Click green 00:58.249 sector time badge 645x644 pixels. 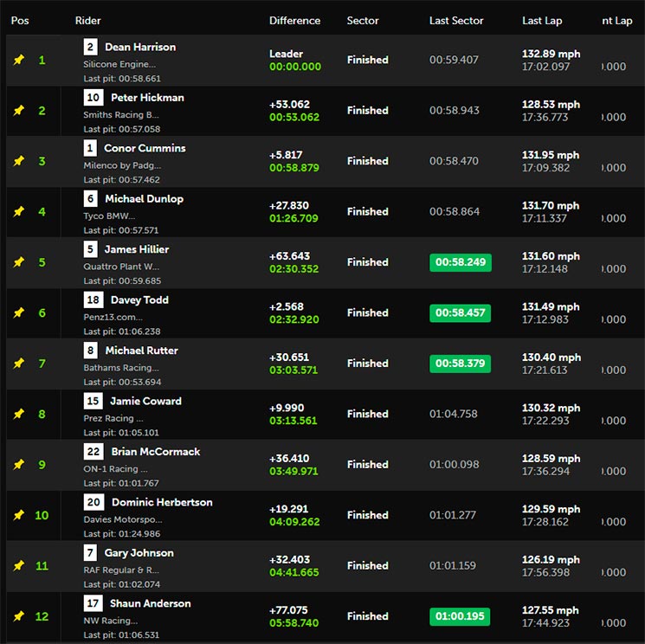click(x=460, y=262)
